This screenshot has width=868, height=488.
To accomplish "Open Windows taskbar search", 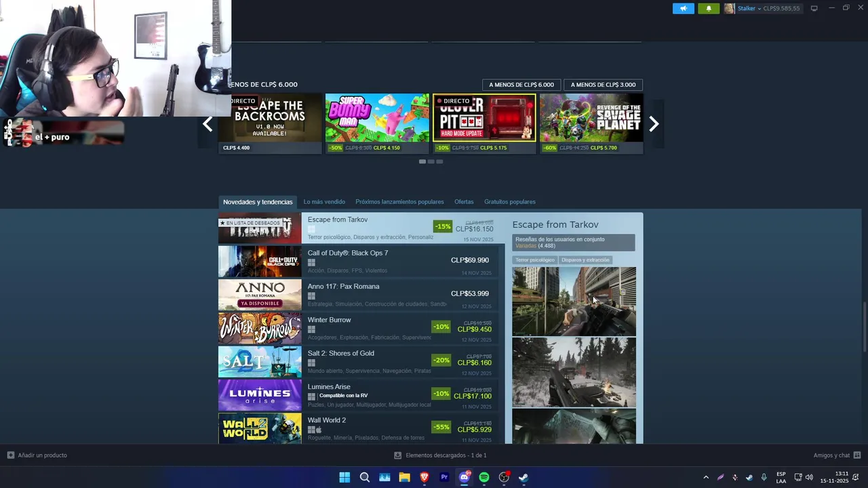I will (365, 477).
